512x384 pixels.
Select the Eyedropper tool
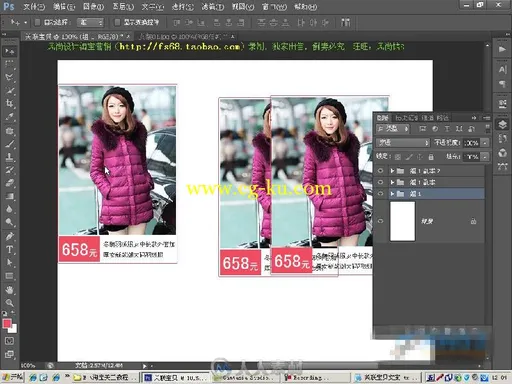(x=9, y=117)
